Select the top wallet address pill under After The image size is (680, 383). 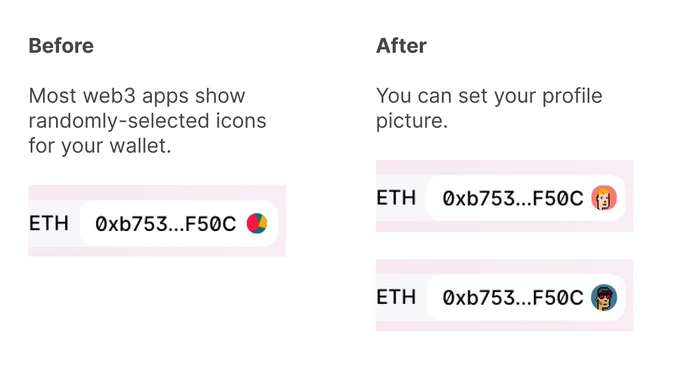pos(526,198)
